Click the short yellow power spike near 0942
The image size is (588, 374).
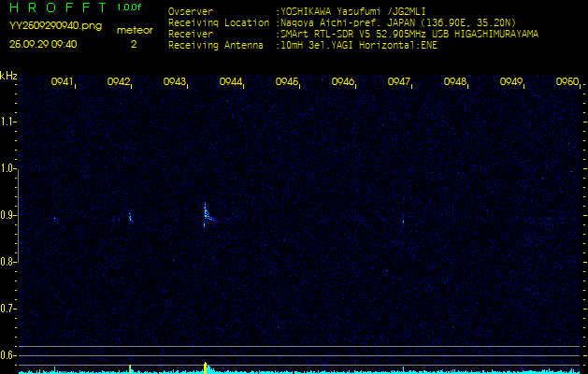130,369
